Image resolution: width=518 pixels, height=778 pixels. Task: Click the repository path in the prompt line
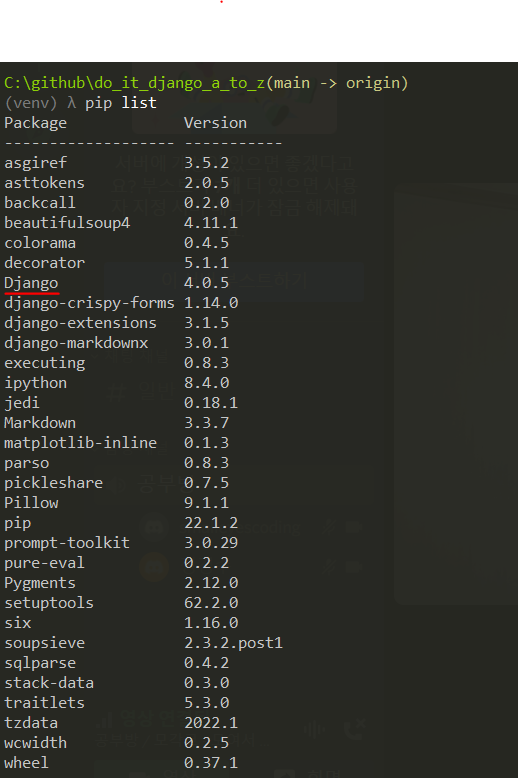[x=134, y=83]
